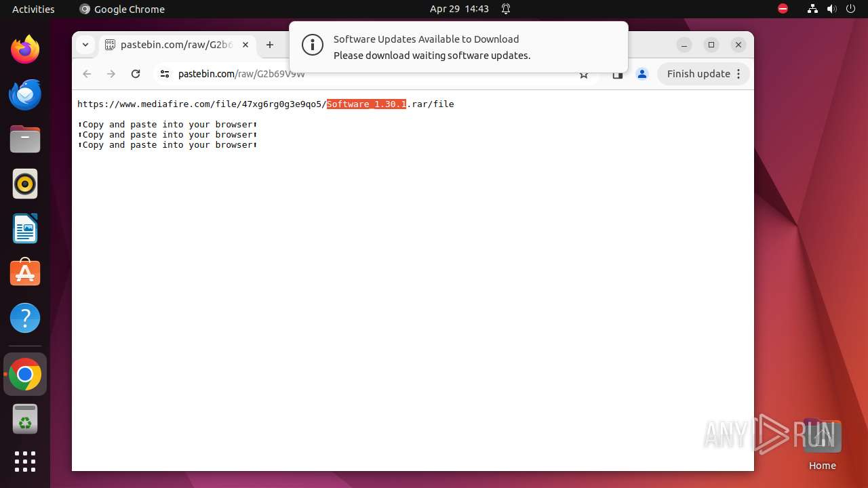View site information icon in address bar
Image resolution: width=868 pixels, height=488 pixels.
click(x=164, y=74)
